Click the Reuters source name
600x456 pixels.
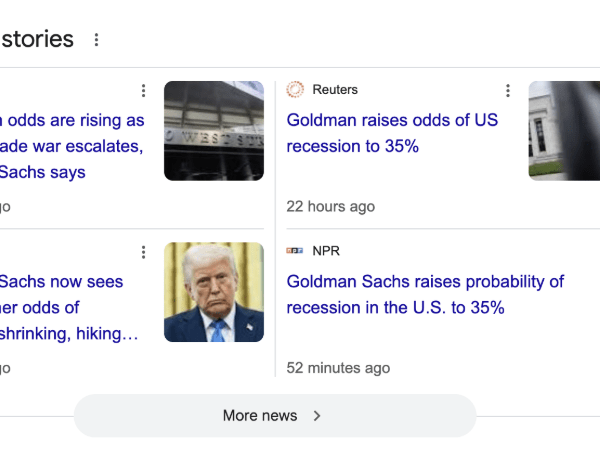tap(335, 90)
